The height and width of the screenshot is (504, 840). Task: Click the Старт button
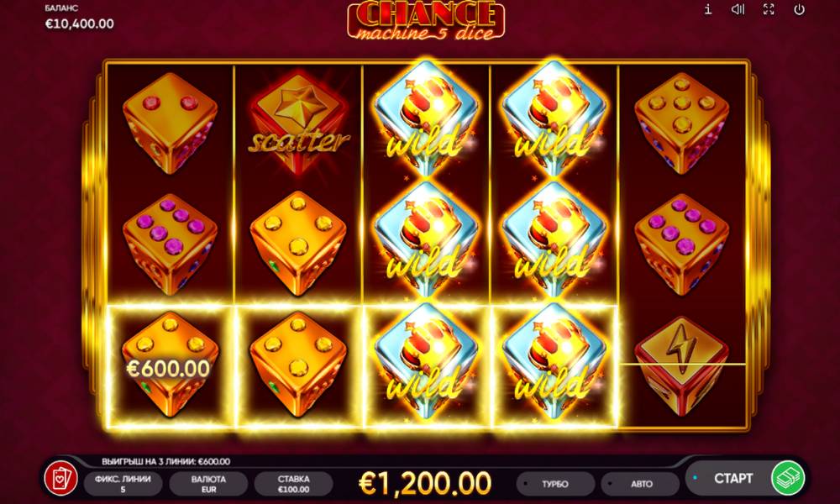(732, 478)
